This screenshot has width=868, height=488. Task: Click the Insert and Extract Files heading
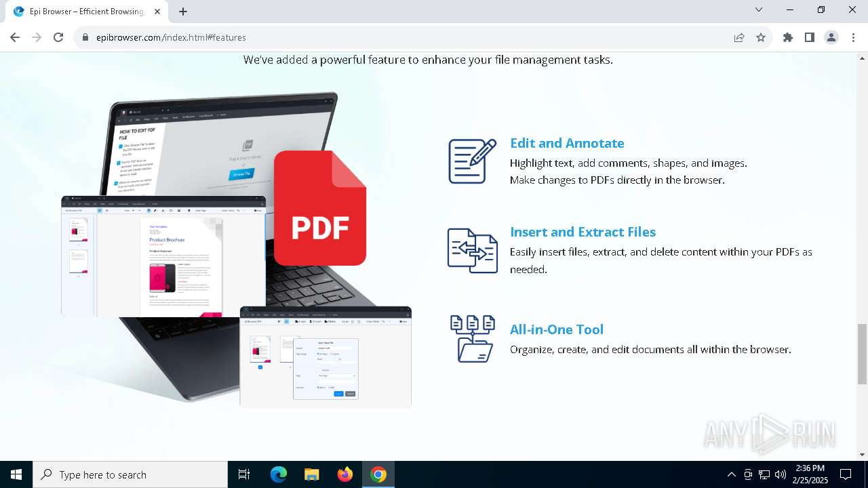coord(583,232)
